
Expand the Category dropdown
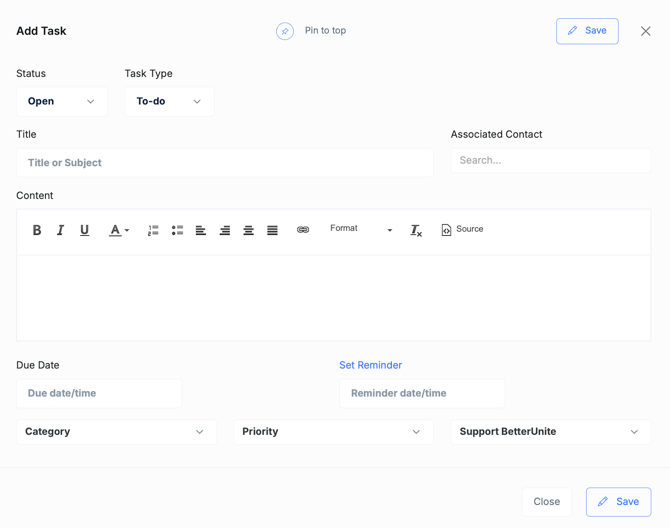pyautogui.click(x=116, y=432)
